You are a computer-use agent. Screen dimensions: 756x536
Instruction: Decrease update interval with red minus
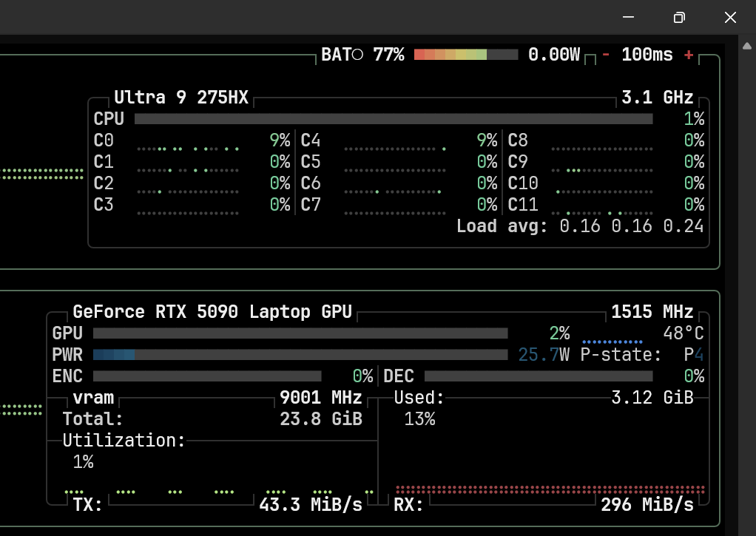606,55
